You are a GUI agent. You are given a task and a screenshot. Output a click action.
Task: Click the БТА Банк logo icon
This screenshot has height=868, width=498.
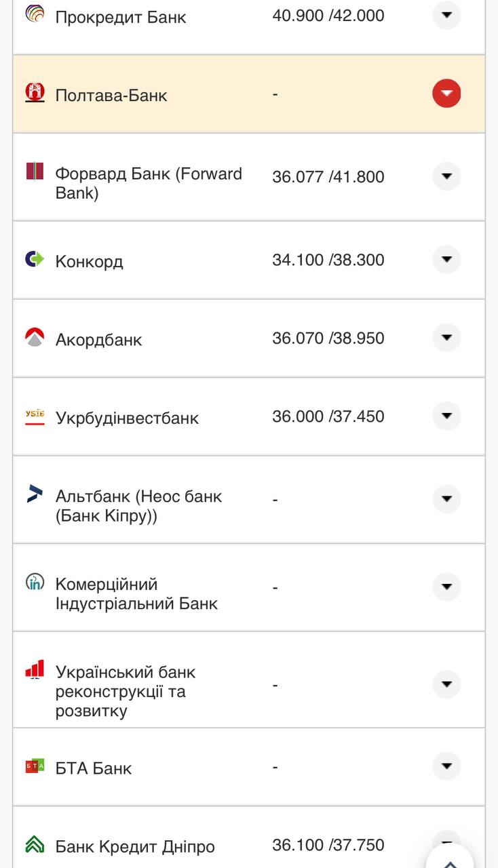click(x=35, y=766)
